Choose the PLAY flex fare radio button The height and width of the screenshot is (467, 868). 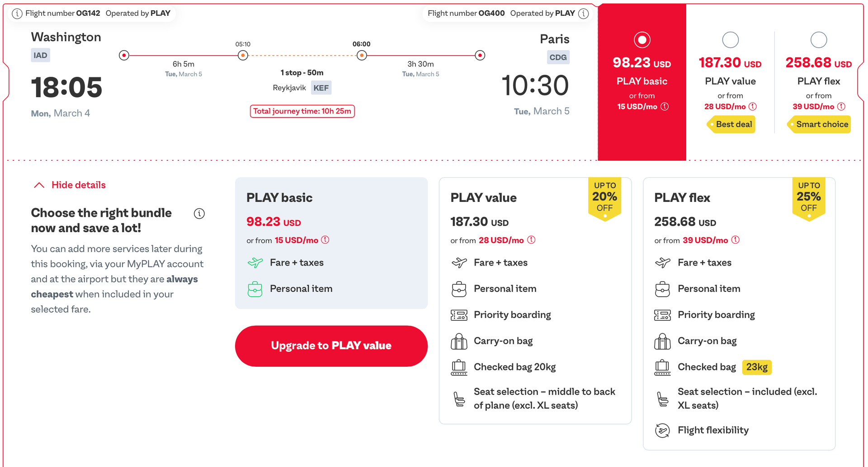pos(818,40)
